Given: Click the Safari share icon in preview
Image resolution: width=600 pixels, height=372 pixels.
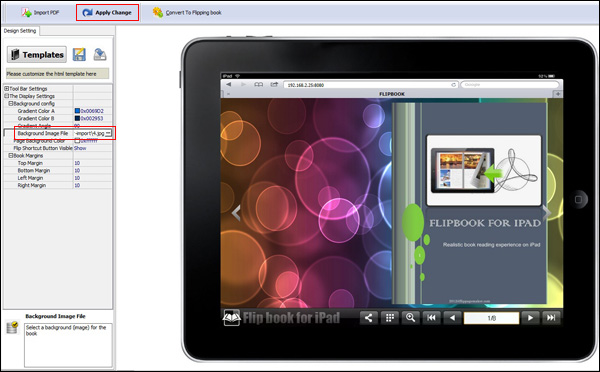Looking at the screenshot, I should (x=274, y=84).
